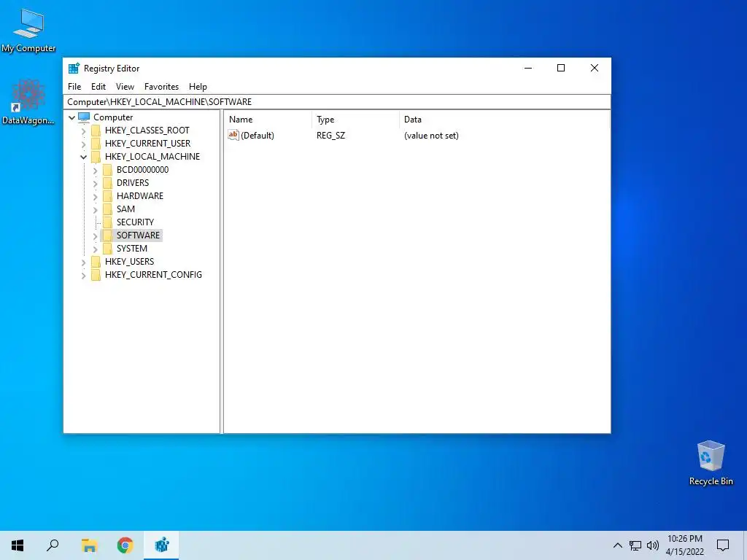
Task: Select the HKEY_USERS tree label
Action: pyautogui.click(x=130, y=262)
